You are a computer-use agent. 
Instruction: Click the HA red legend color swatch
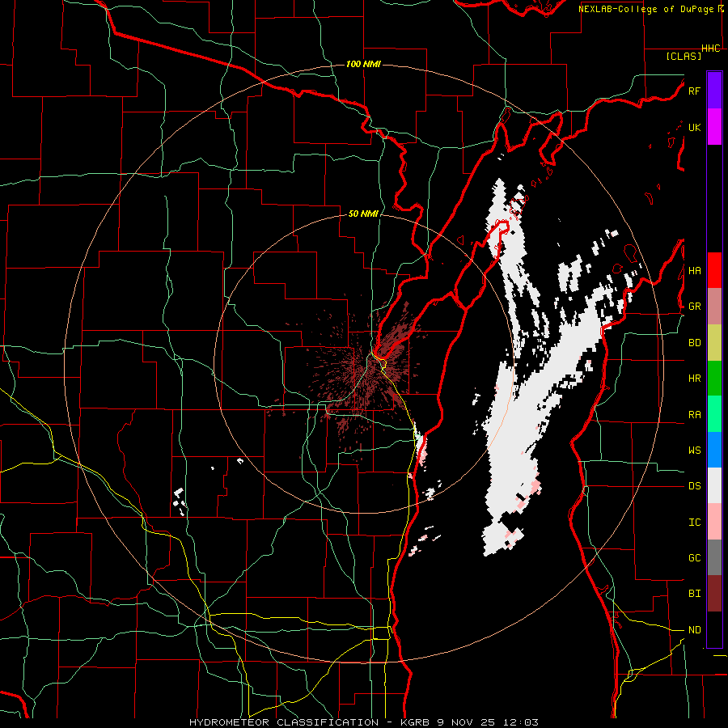coord(714,270)
